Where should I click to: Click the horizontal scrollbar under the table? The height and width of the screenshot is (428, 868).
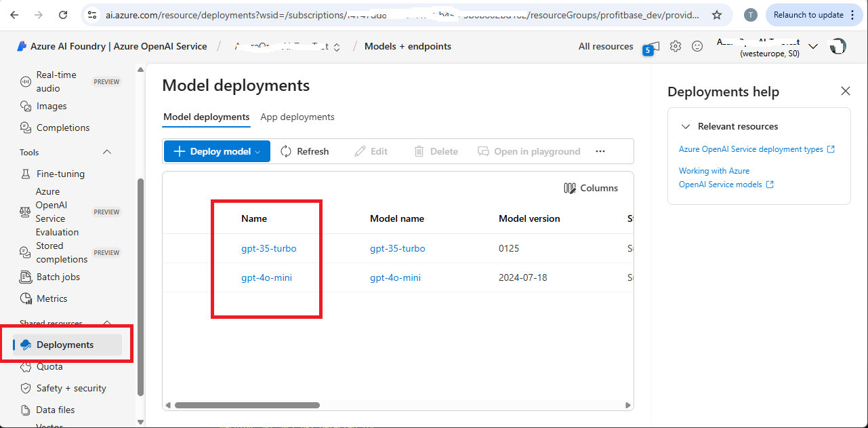coord(247,406)
